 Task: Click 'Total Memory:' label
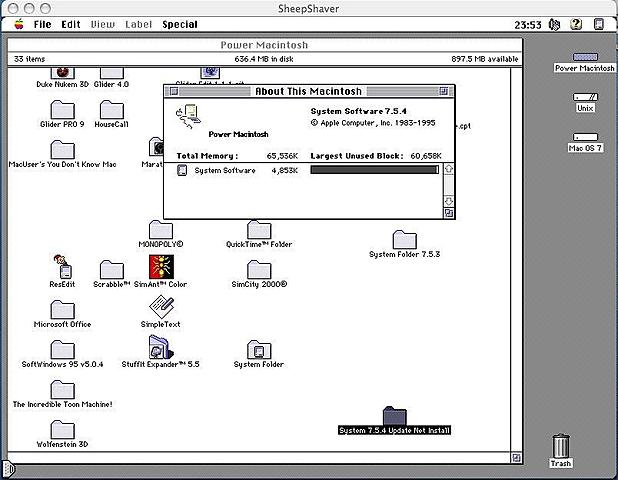tap(207, 156)
